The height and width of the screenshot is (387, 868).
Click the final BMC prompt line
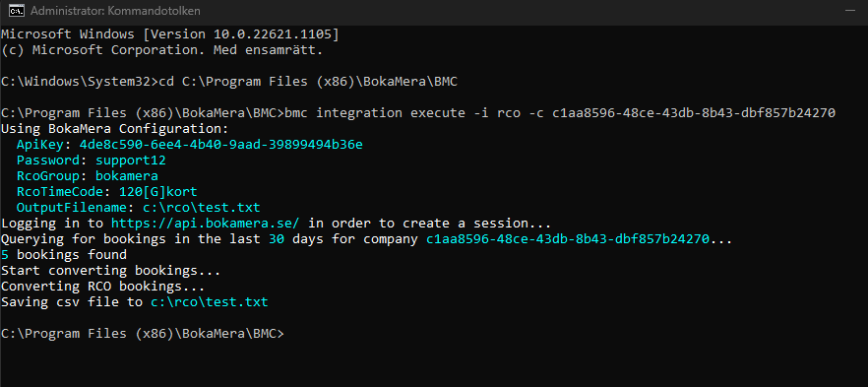143,334
